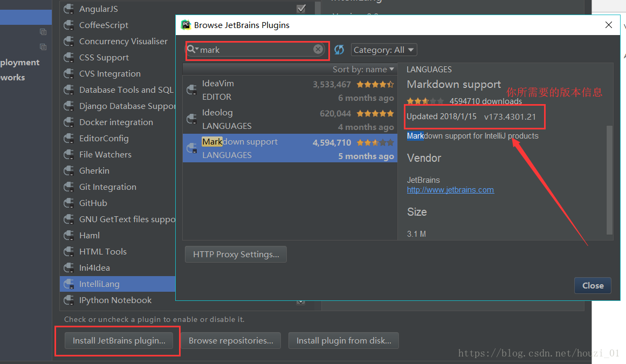The width and height of the screenshot is (626, 364).
Task: Click Install JetBrains plugin button
Action: (x=119, y=340)
